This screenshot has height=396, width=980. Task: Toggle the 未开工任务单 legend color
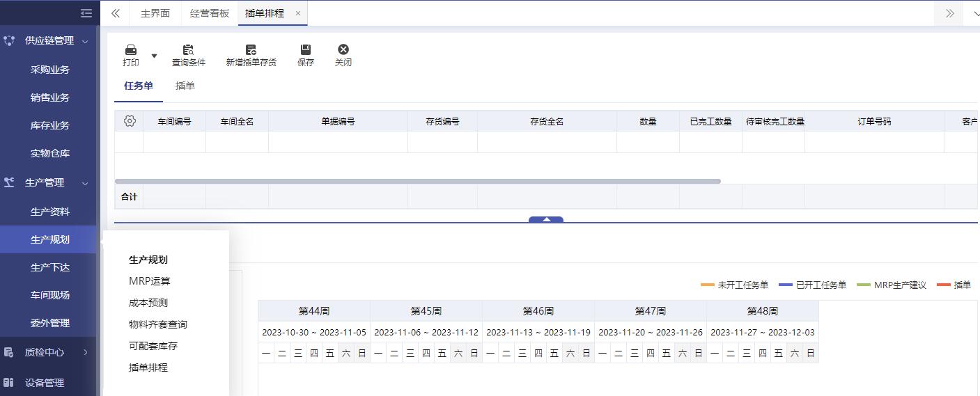click(x=708, y=285)
